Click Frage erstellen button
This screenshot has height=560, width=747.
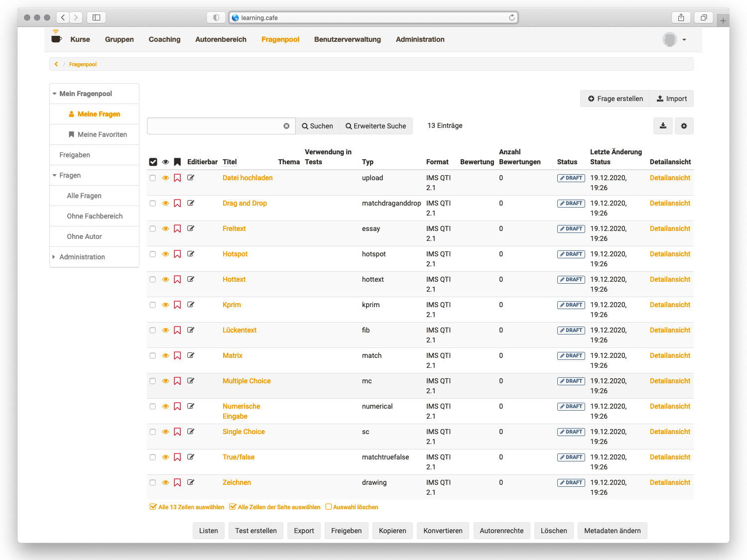click(615, 99)
